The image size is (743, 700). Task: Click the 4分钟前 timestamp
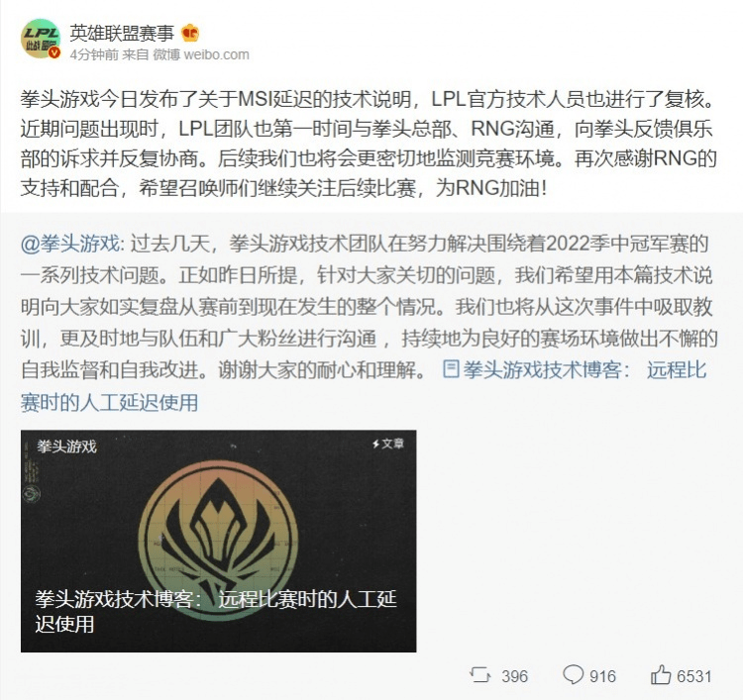[x=94, y=54]
